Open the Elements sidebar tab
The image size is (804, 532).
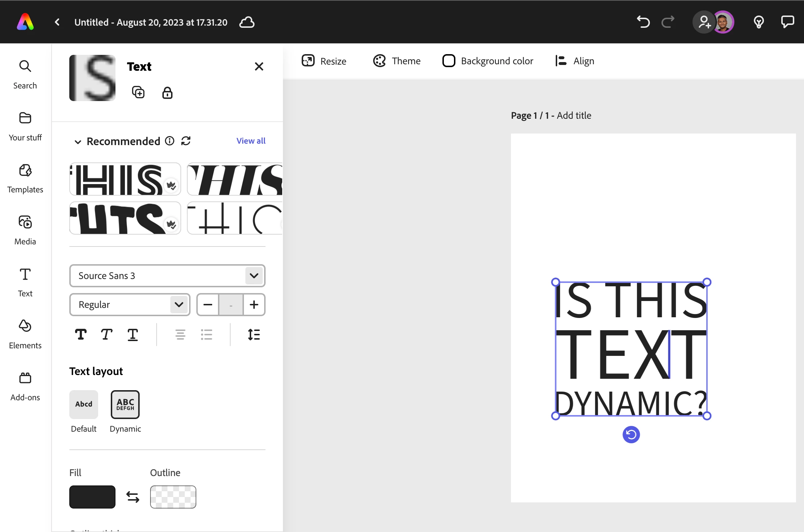tap(25, 334)
